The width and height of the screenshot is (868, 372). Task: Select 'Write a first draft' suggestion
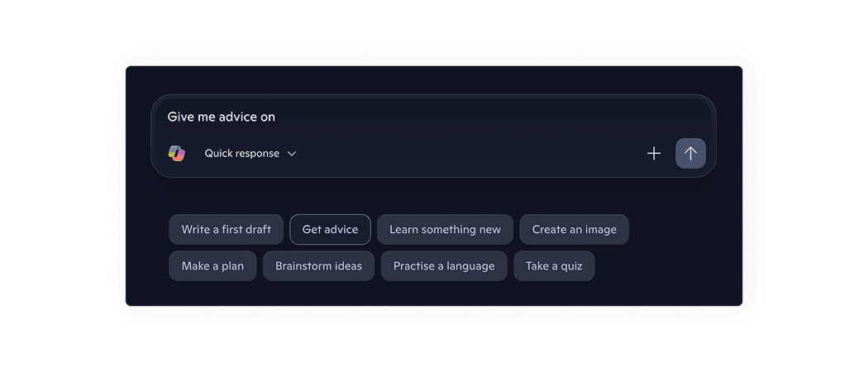226,229
